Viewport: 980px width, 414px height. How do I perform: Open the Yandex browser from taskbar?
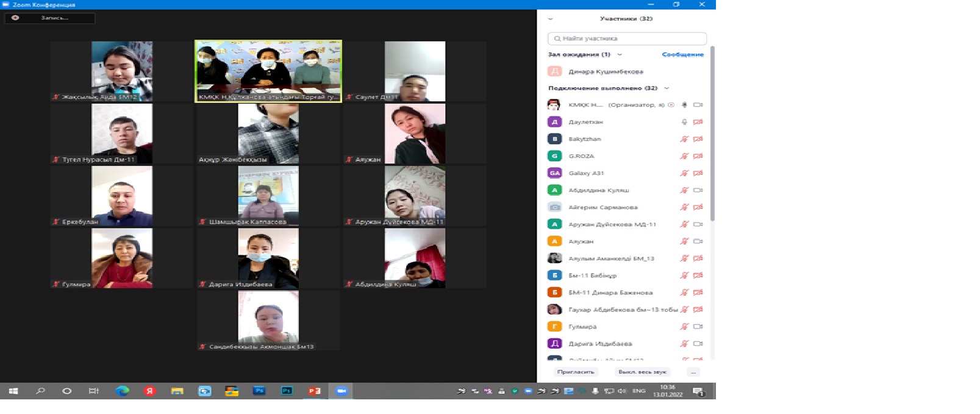click(x=149, y=391)
